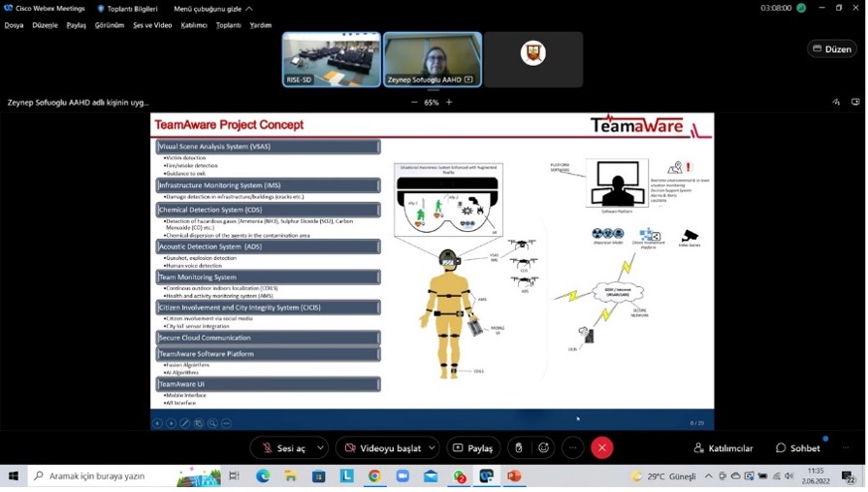Screen dimensions: 868x492
Task: Select the participant thumbnail with crest avatar
Action: tap(533, 59)
